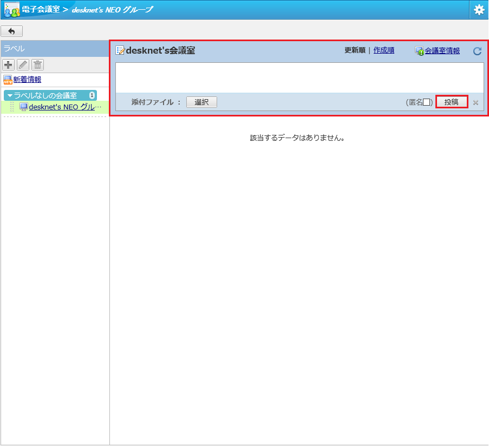Sort posts by 更新順
This screenshot has width=489, height=448.
[x=355, y=50]
